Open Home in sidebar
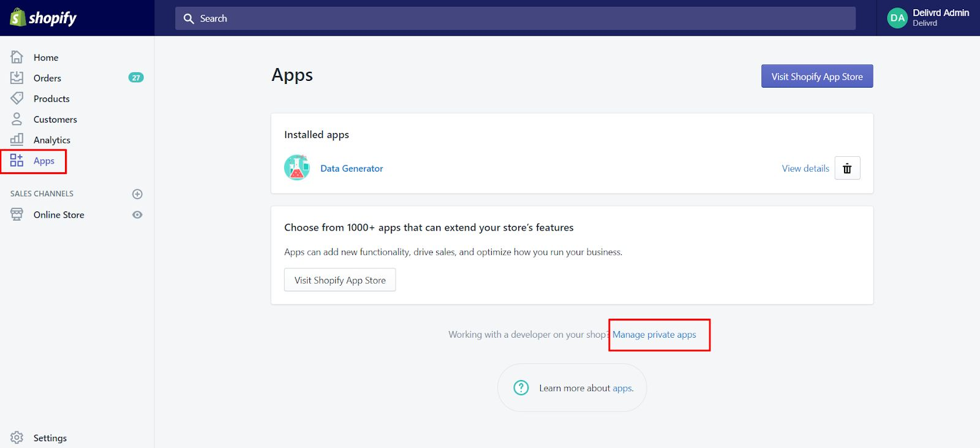 coord(46,57)
